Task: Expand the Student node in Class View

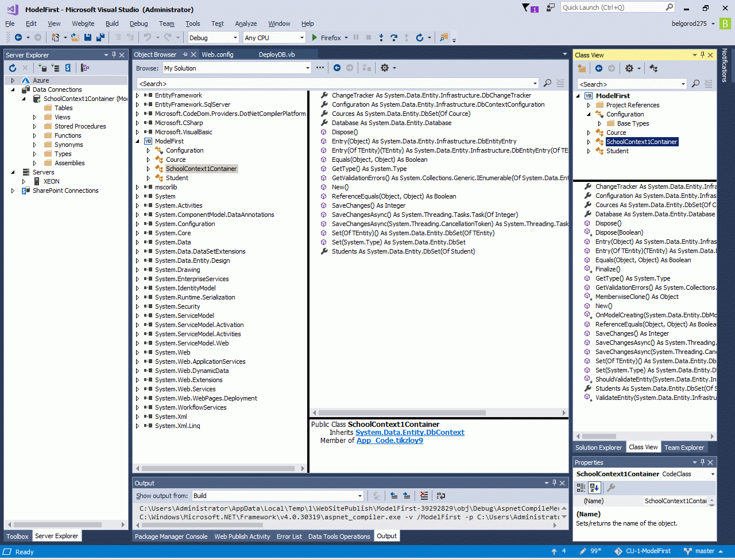Action: coord(589,151)
